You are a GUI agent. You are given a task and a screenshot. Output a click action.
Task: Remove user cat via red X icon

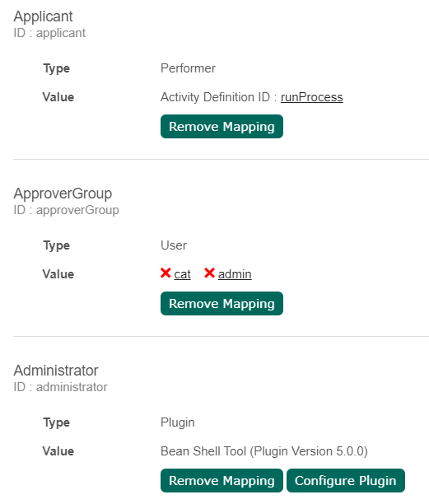166,273
